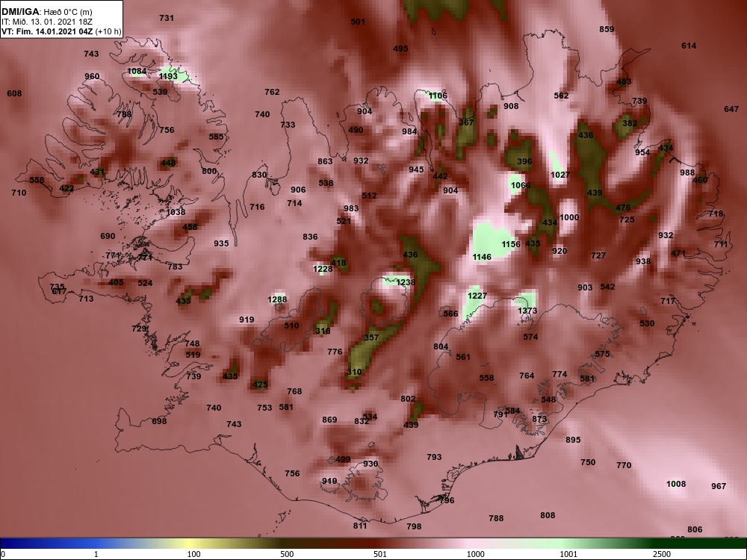Click the map value 1106
The width and height of the screenshot is (747, 560).
438,96
